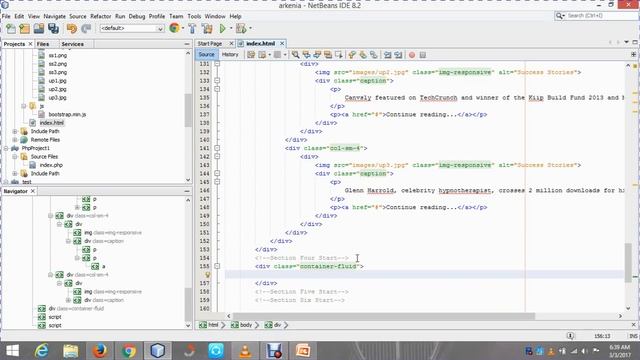Select index.php under Source Files

pos(51,165)
